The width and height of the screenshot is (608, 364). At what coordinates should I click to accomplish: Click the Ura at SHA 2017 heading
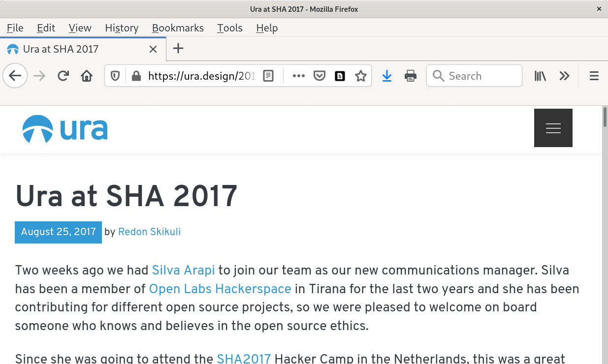pos(127,196)
